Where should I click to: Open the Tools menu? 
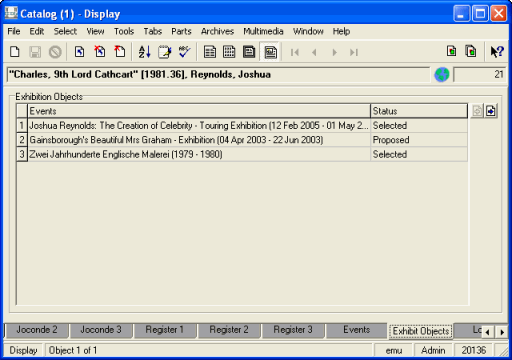124,31
